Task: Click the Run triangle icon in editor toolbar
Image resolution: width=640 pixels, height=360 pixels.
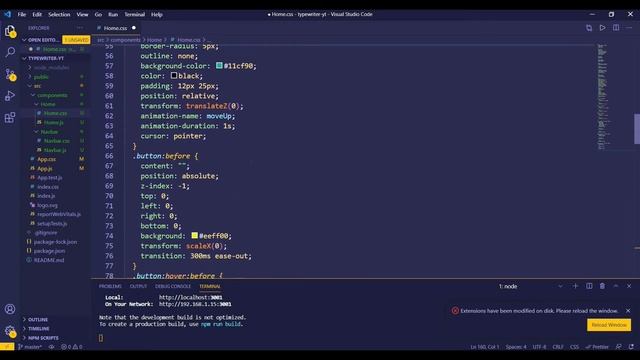Action: [602, 28]
